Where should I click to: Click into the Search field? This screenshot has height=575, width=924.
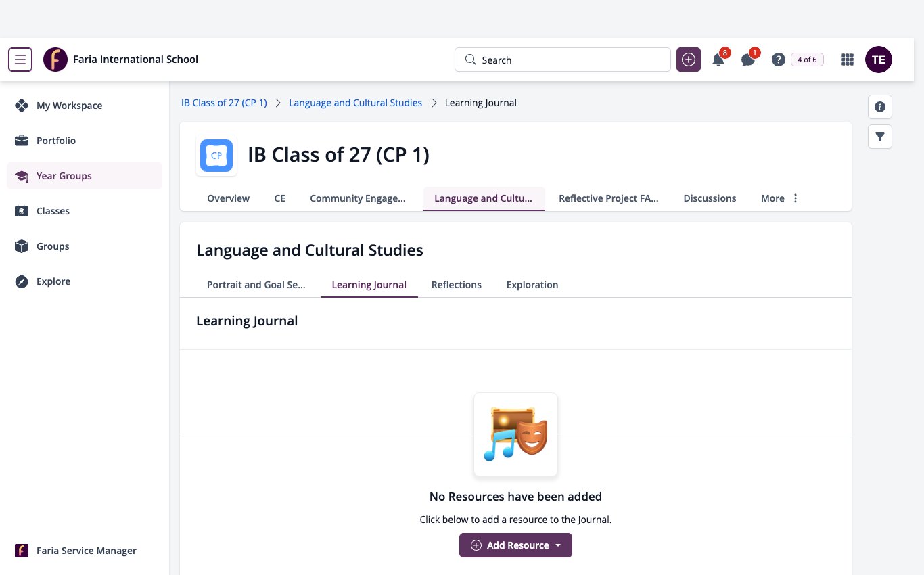coord(563,60)
